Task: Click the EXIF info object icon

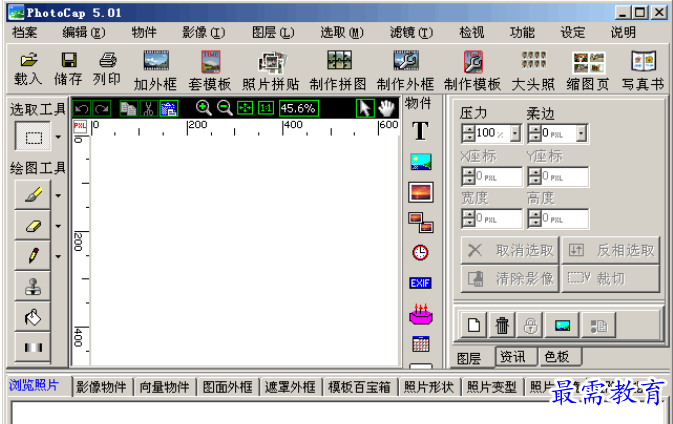Action: 420,283
